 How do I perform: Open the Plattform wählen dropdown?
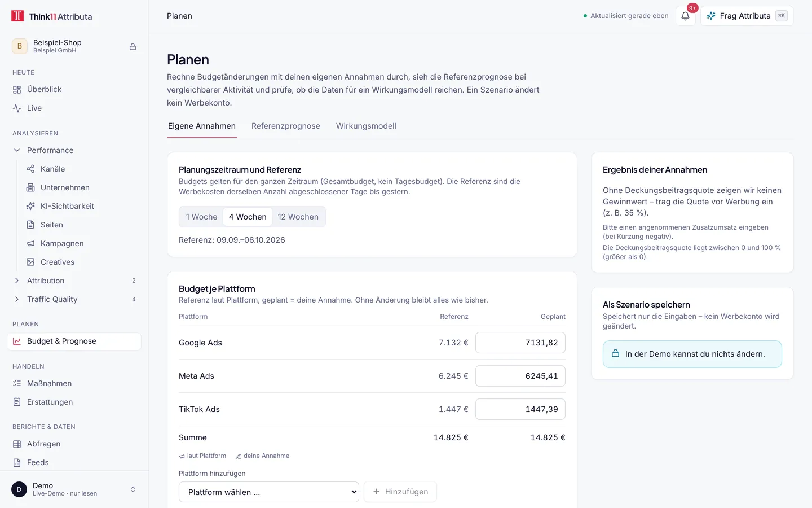click(269, 492)
